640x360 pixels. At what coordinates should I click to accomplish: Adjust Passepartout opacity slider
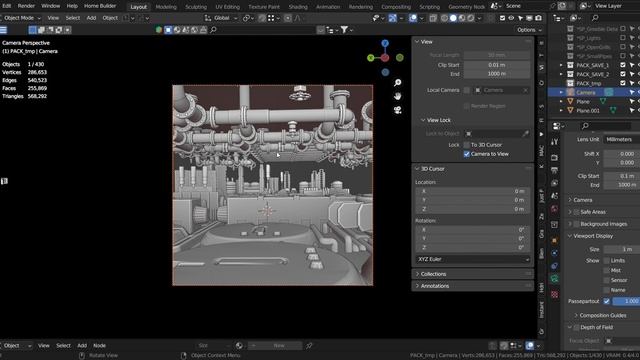pos(626,301)
